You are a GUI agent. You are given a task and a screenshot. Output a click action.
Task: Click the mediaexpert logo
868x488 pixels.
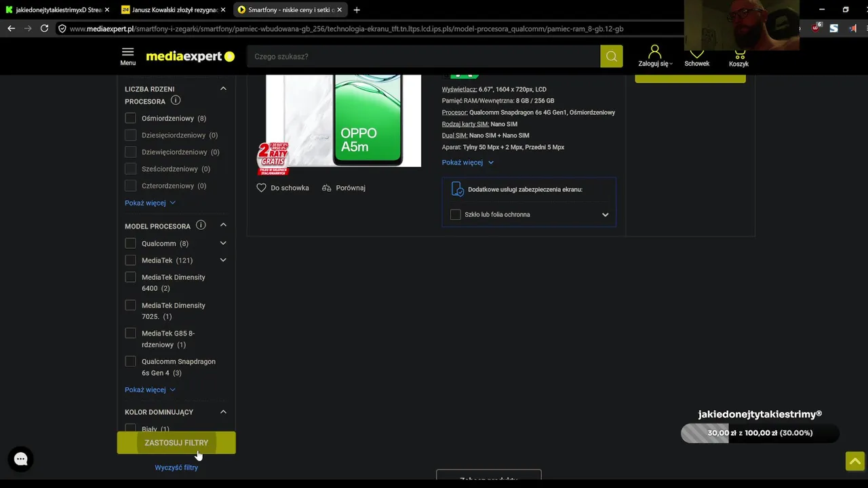pyautogui.click(x=190, y=56)
